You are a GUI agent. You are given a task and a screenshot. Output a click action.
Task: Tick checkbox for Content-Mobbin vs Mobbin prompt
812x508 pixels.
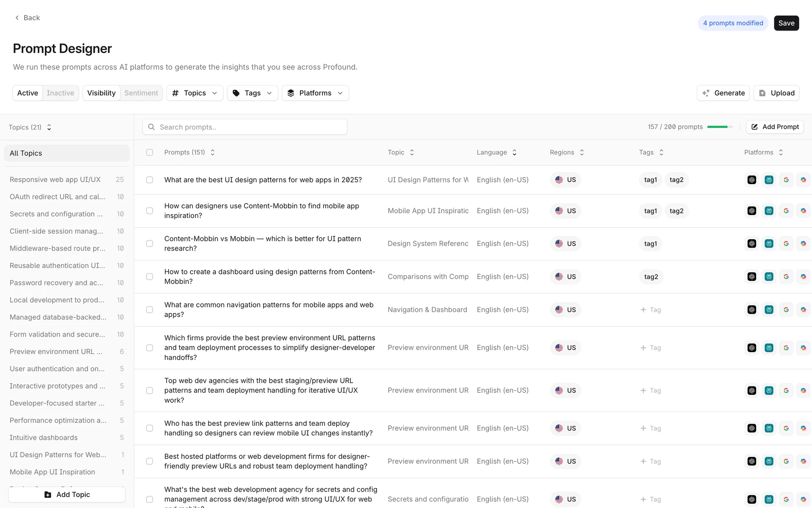pos(149,244)
